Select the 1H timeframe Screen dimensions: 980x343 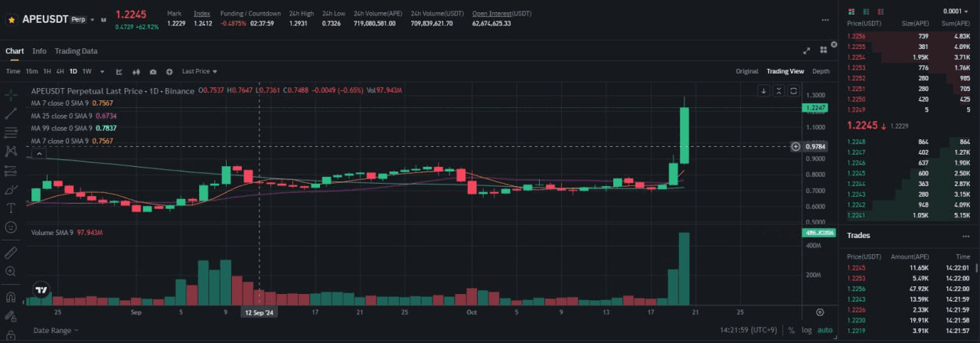pyautogui.click(x=47, y=71)
